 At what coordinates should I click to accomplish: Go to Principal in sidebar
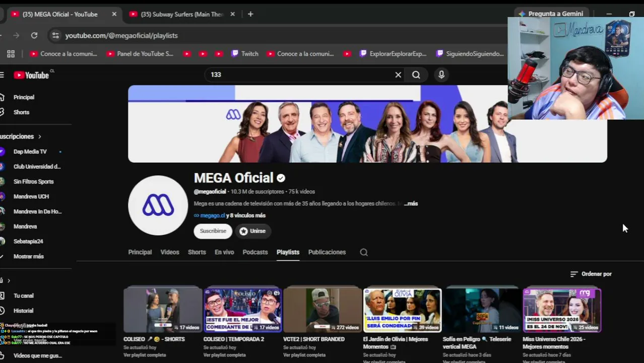coord(24,97)
